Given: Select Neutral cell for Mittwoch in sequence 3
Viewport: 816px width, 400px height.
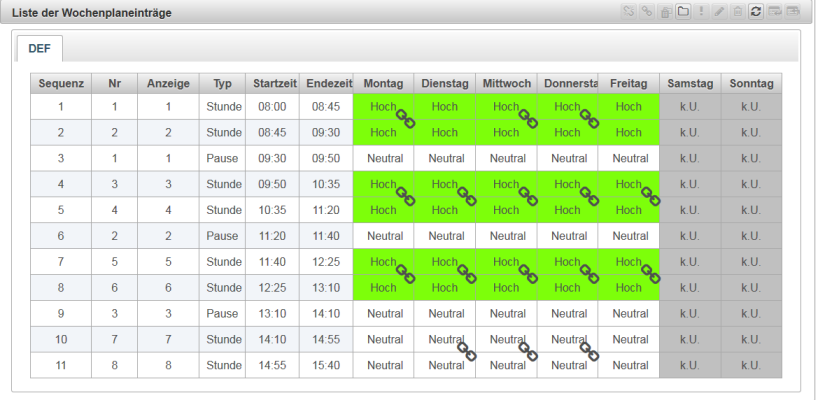Looking at the screenshot, I should [507, 158].
